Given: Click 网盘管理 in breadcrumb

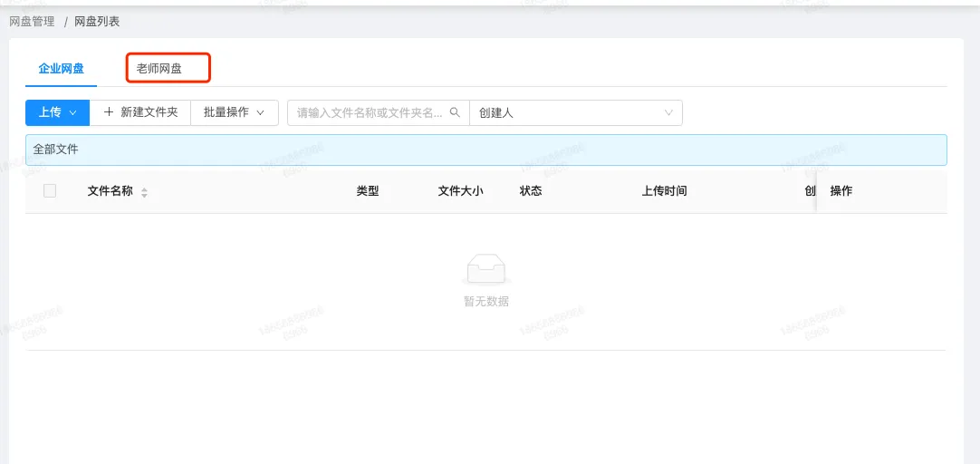Looking at the screenshot, I should point(32,22).
